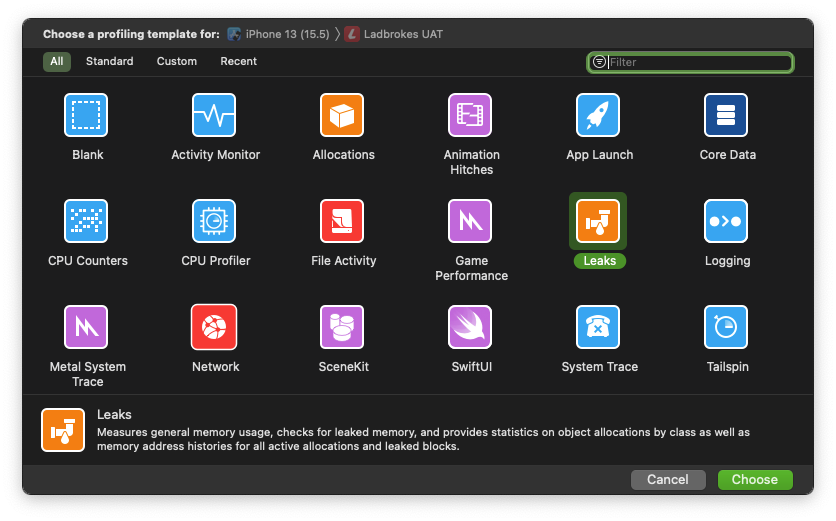Viewport: 836px width, 521px height.
Task: Click the Leaks highlighted label
Action: [x=600, y=261]
